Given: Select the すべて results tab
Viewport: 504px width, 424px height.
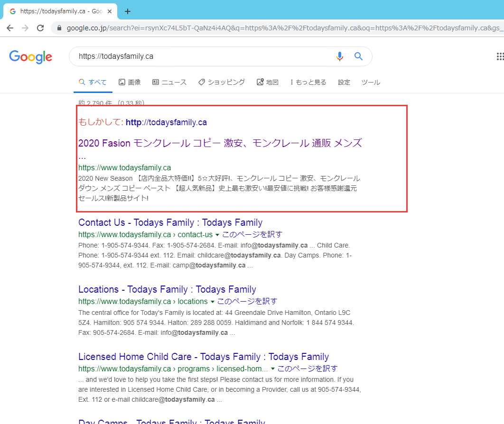Looking at the screenshot, I should [x=93, y=82].
